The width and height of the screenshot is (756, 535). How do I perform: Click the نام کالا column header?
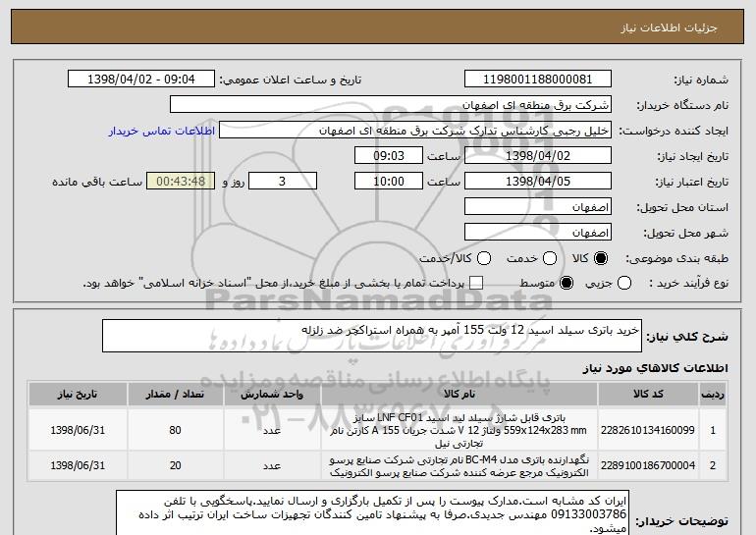coord(459,395)
